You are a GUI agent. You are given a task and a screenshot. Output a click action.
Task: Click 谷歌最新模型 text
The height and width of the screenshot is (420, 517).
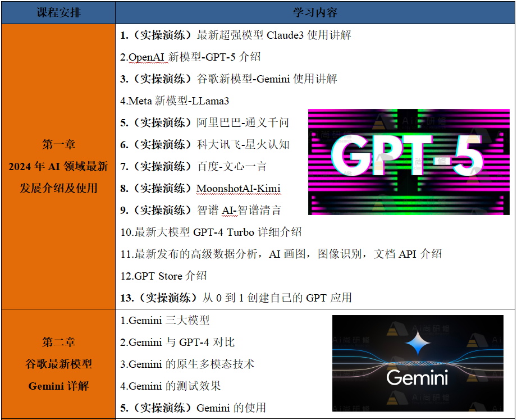[58, 364]
